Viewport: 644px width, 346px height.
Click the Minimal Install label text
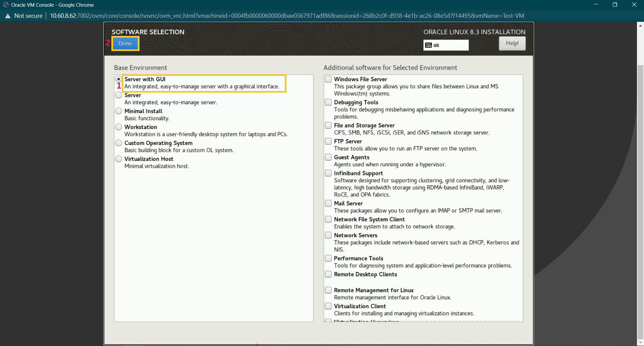tap(143, 111)
